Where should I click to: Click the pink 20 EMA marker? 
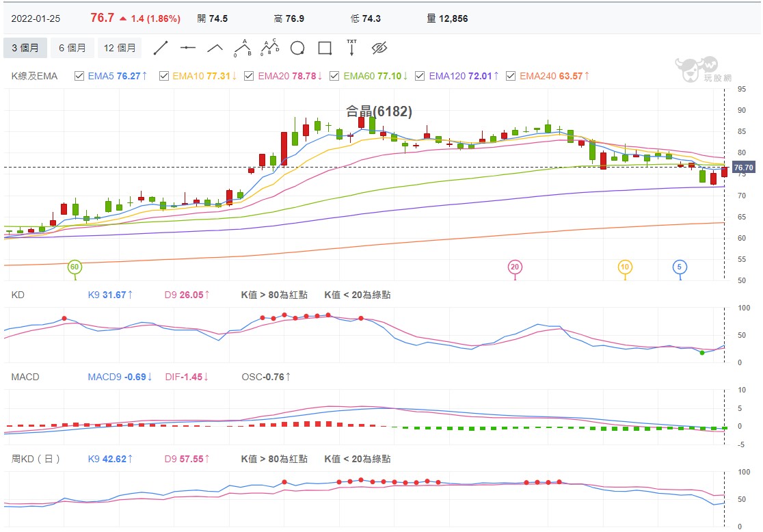515,267
